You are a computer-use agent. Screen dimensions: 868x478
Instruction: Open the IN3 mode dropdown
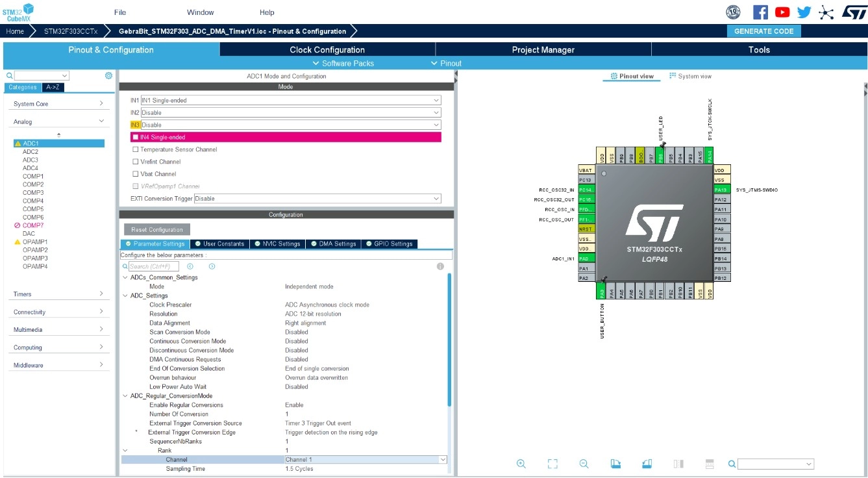[x=291, y=125]
